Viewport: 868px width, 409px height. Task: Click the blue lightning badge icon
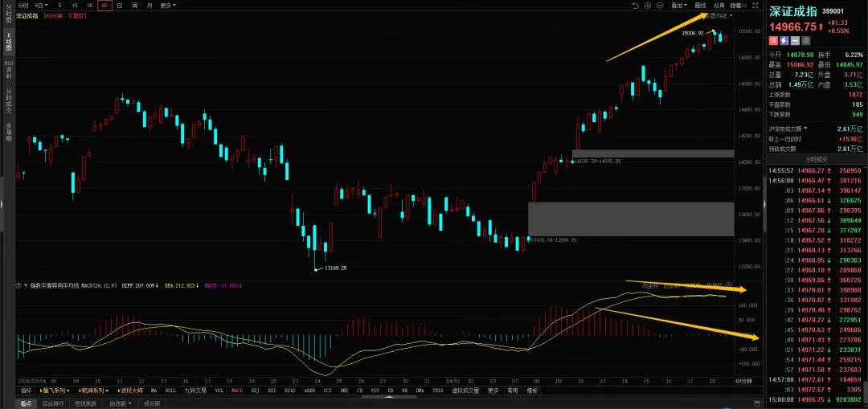(x=784, y=40)
